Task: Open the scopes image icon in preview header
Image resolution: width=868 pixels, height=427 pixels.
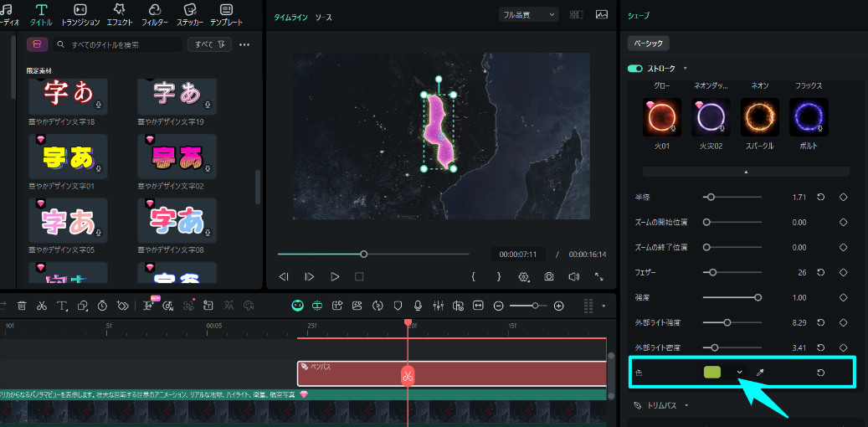Action: [x=602, y=15]
